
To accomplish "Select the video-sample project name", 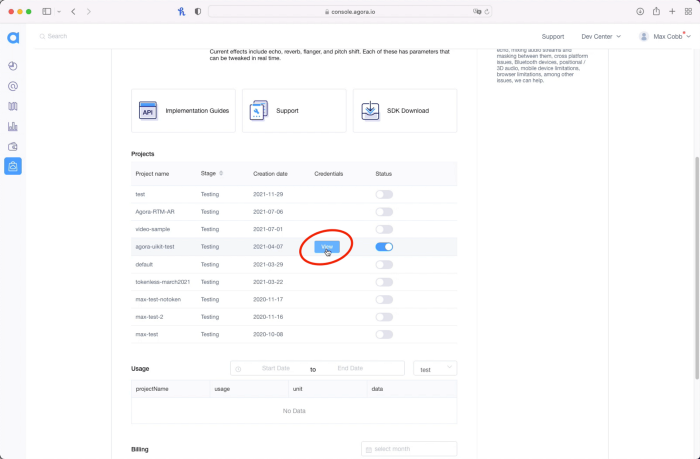I will pyautogui.click(x=153, y=229).
